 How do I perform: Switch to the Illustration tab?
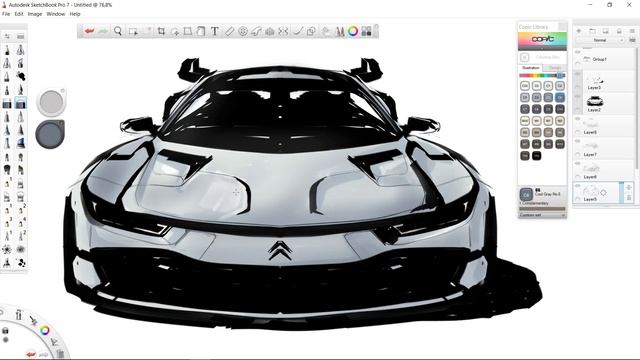[531, 68]
